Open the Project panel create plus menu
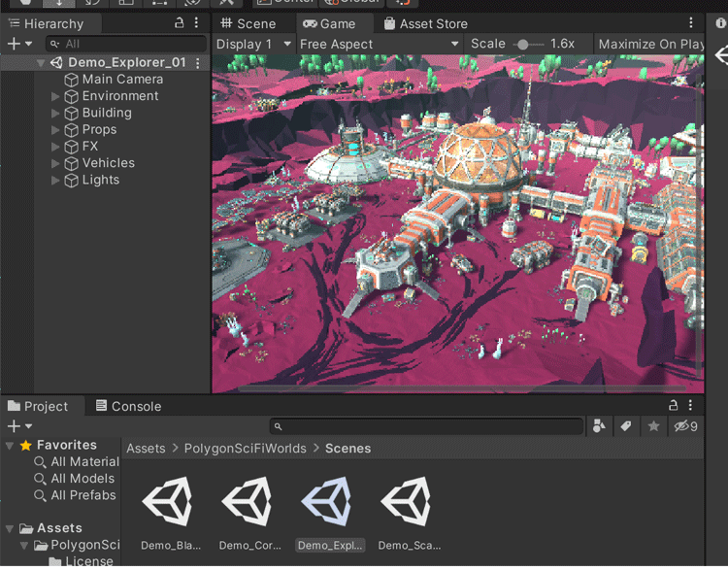The image size is (728, 571). pyautogui.click(x=18, y=426)
